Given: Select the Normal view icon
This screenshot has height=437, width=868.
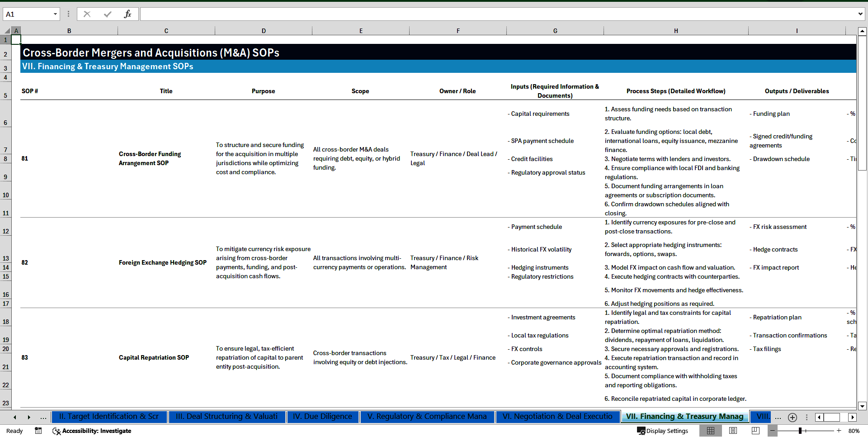Looking at the screenshot, I should pyautogui.click(x=711, y=431).
